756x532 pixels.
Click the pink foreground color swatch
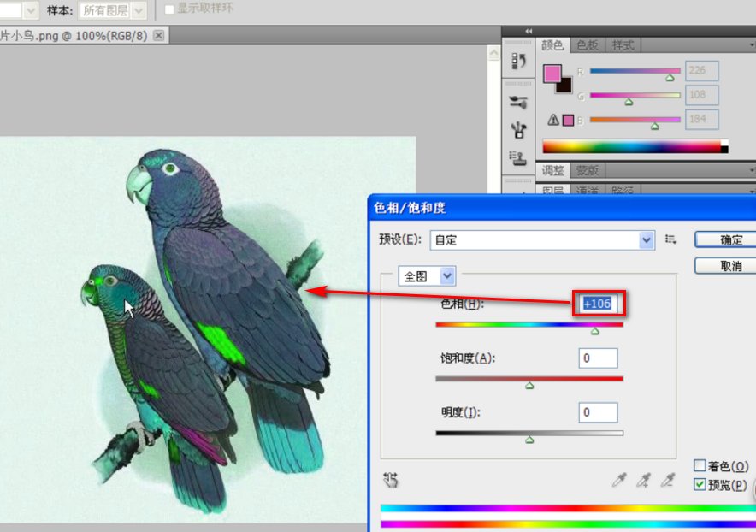pyautogui.click(x=552, y=73)
